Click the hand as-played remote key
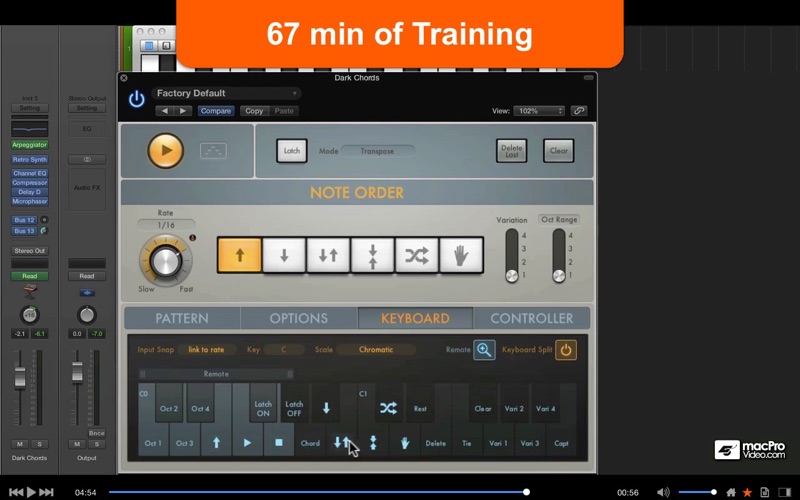800x500 pixels. tap(405, 442)
